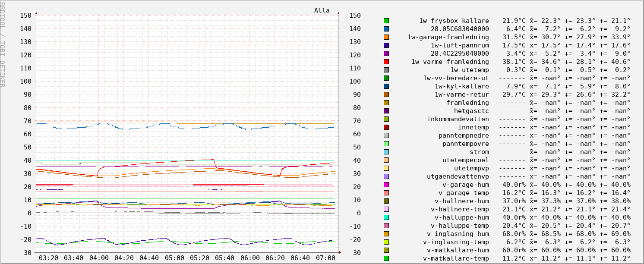Click the -30 label on the right axis
The width and height of the screenshot is (644, 264).
click(355, 252)
